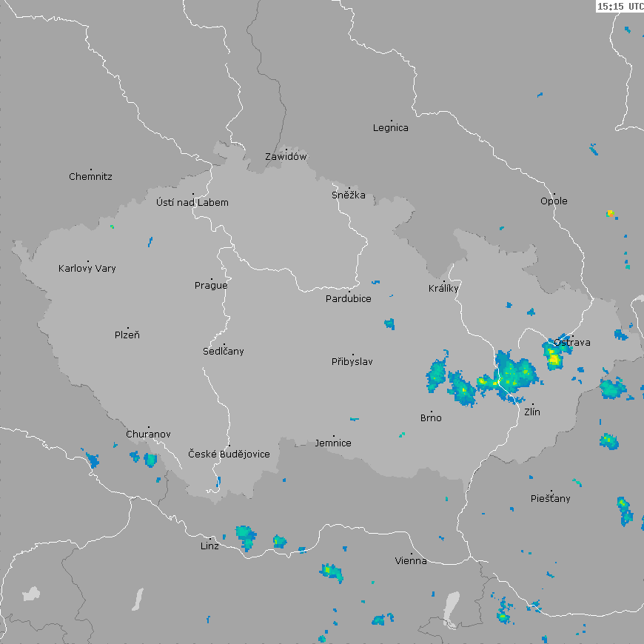Click the 15:15 UTC timestamp label
This screenshot has width=644, height=644.
coord(620,6)
